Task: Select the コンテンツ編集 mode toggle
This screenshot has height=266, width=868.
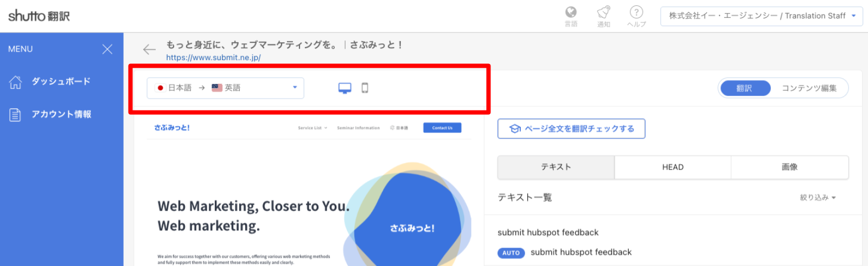Action: pos(809,88)
